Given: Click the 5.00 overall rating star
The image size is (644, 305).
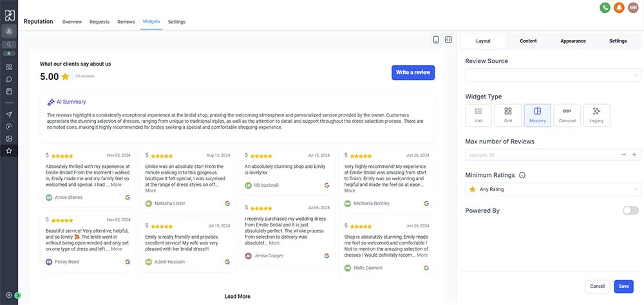Looking at the screenshot, I should (65, 77).
